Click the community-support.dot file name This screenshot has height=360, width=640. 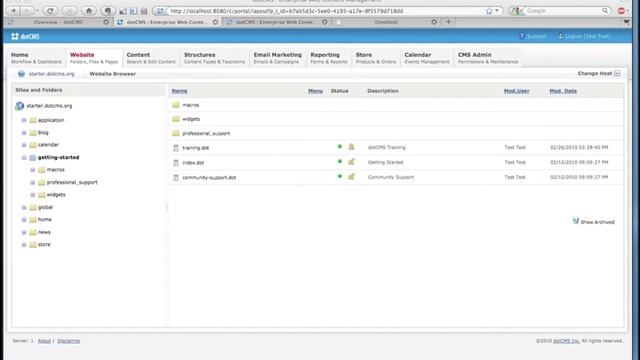209,178
